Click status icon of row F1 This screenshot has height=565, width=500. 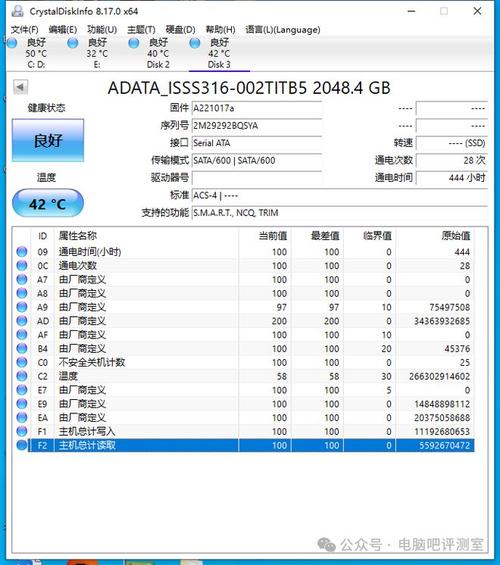22,431
